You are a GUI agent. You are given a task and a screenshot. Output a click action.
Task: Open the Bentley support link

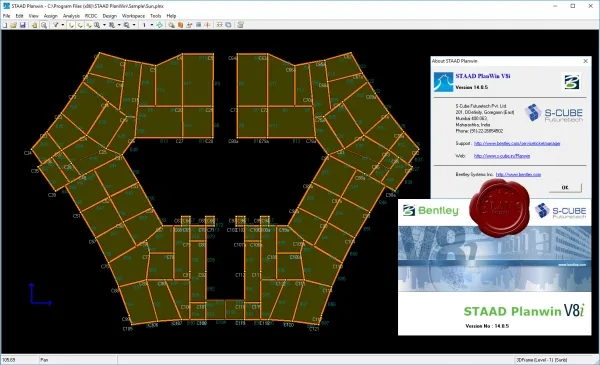point(517,143)
